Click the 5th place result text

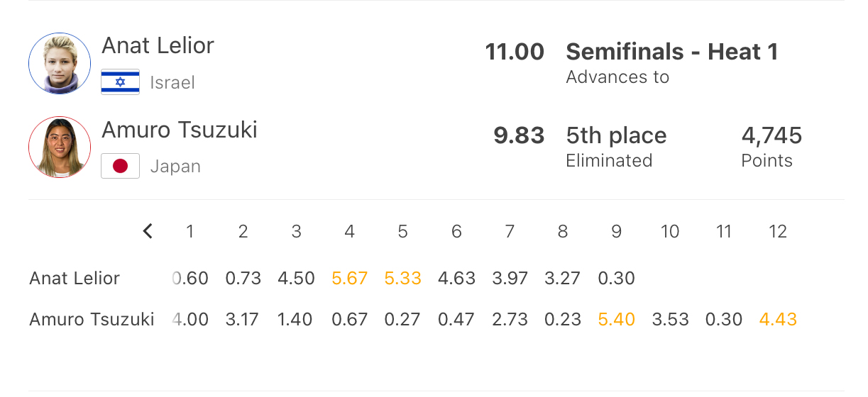click(x=616, y=135)
